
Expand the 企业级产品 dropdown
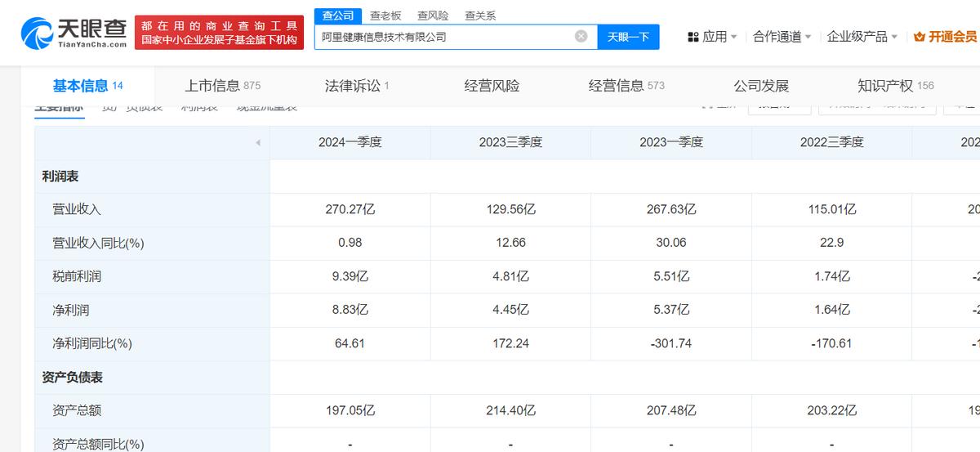(x=862, y=37)
